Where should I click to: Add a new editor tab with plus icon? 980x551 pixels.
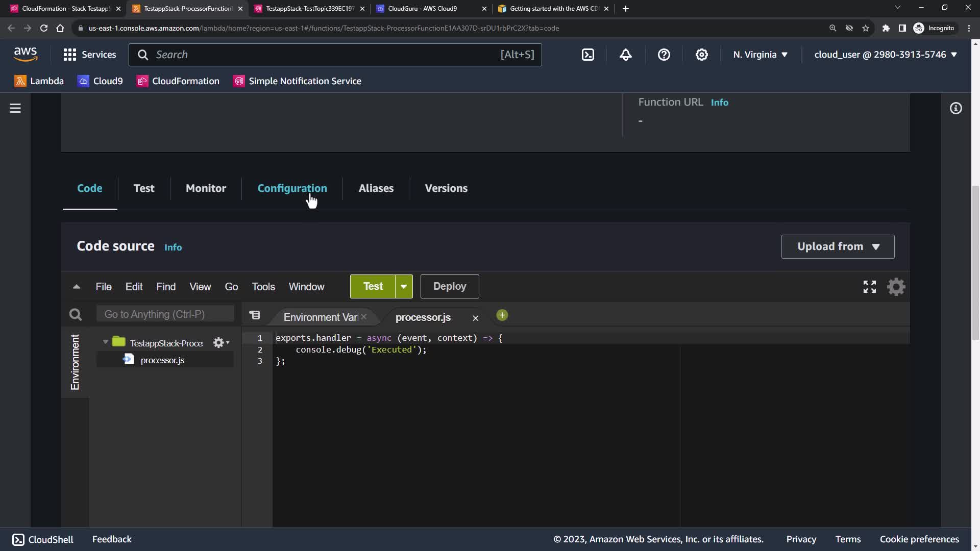(x=502, y=315)
